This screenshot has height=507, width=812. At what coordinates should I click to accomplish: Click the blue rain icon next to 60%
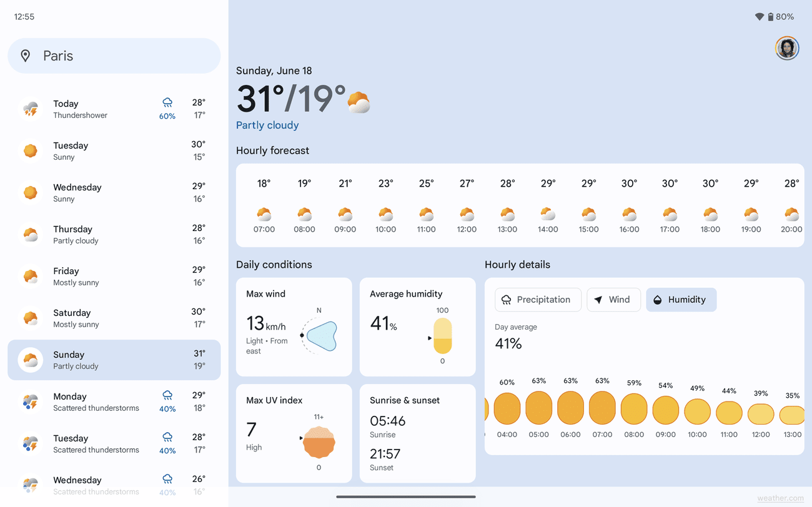(x=167, y=101)
